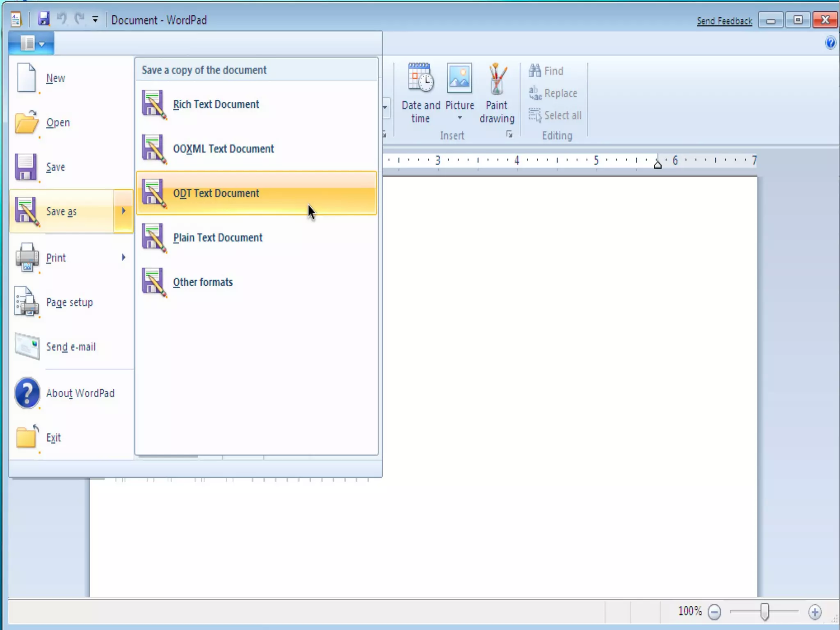The height and width of the screenshot is (630, 840).
Task: Click the ODT Text Document save icon
Action: [154, 193]
